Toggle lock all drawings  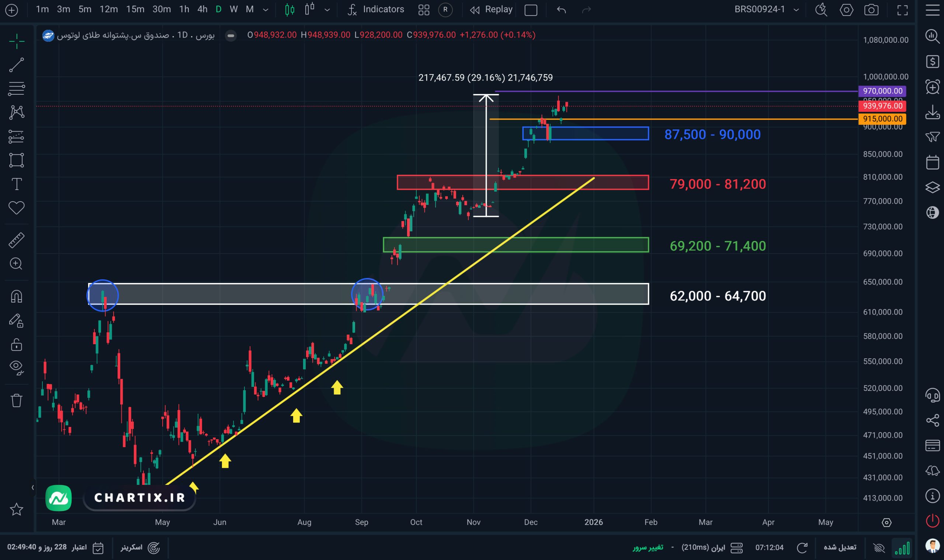coord(16,344)
